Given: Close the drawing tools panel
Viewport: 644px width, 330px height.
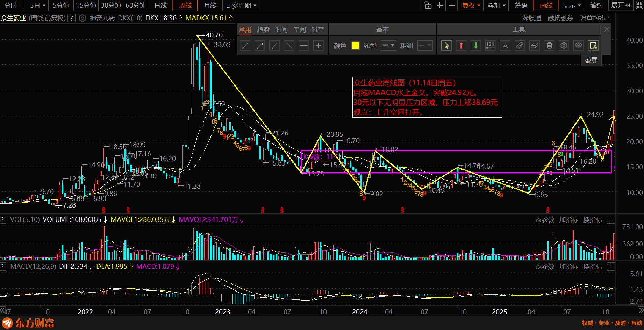Looking at the screenshot, I should (x=607, y=29).
